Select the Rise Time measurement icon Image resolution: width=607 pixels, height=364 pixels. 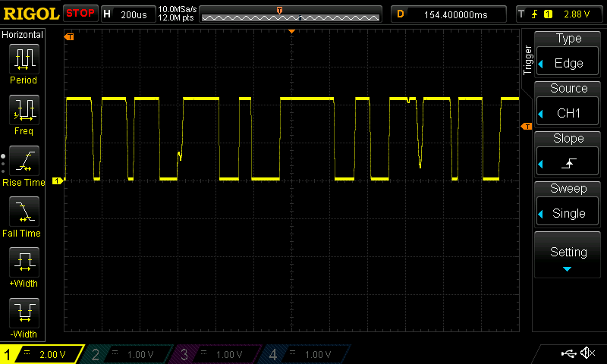click(x=24, y=161)
